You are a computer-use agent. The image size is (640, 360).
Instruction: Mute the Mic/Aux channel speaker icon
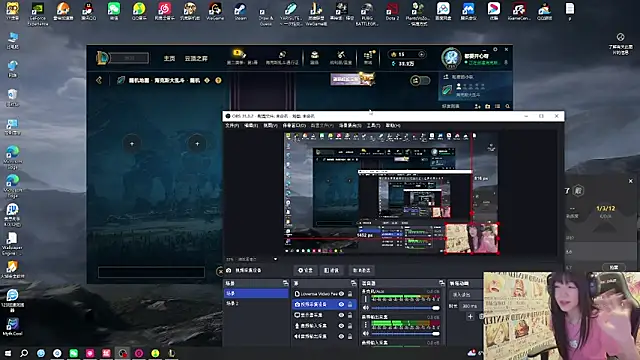coord(366,308)
